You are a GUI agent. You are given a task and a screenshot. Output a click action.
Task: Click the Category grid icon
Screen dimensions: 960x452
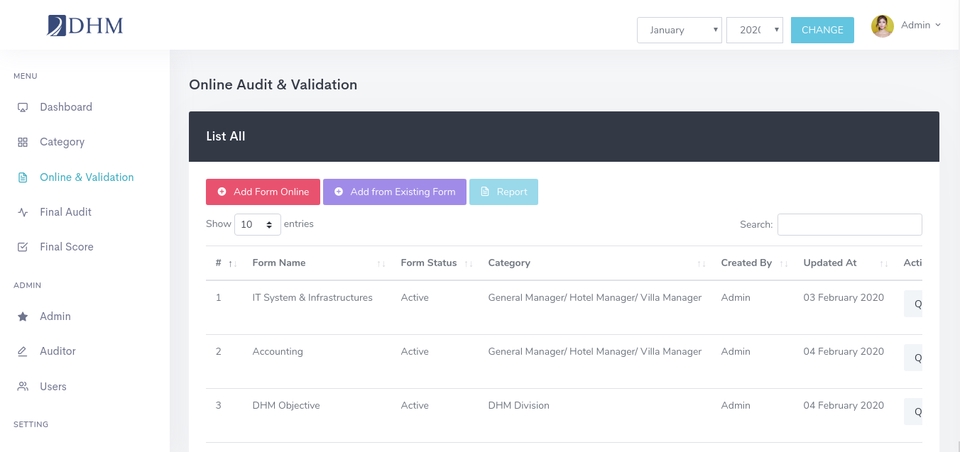click(23, 142)
